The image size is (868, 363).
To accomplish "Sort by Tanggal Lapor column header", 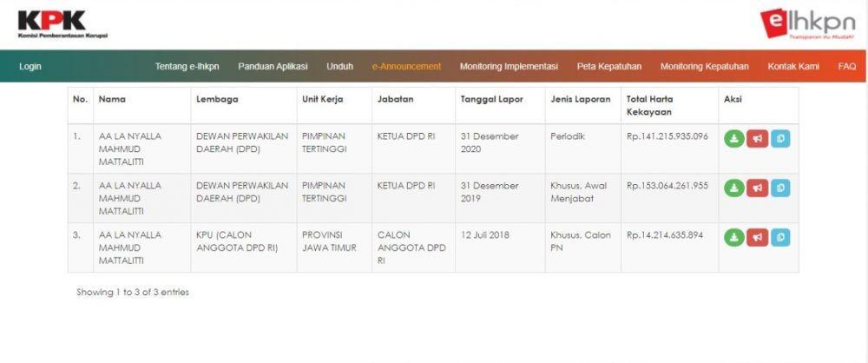I will [x=491, y=100].
